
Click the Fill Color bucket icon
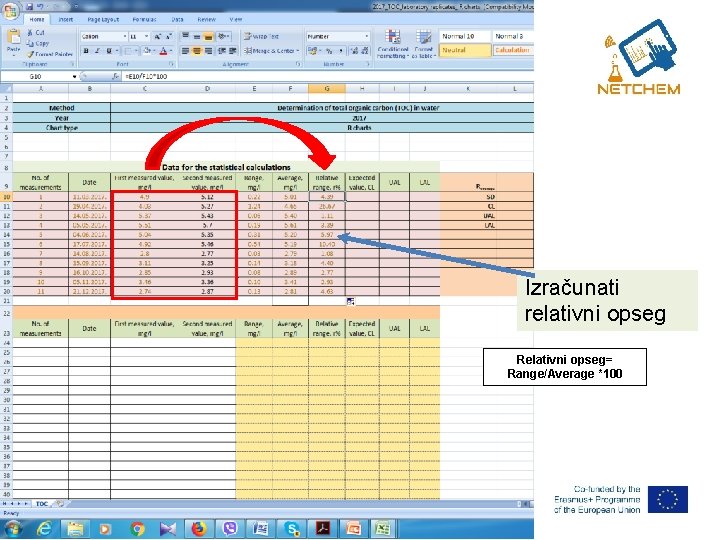pos(147,51)
